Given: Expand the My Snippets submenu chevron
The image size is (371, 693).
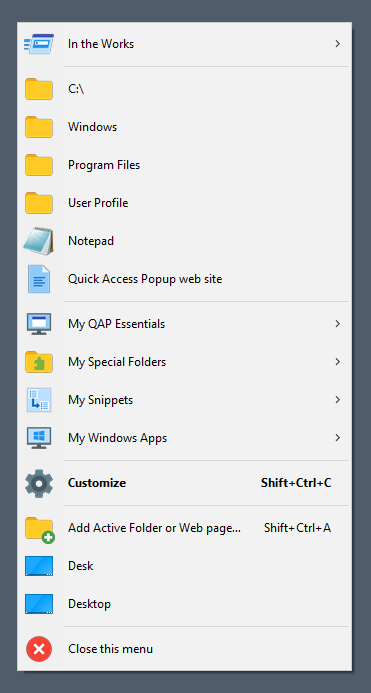Looking at the screenshot, I should coord(337,400).
